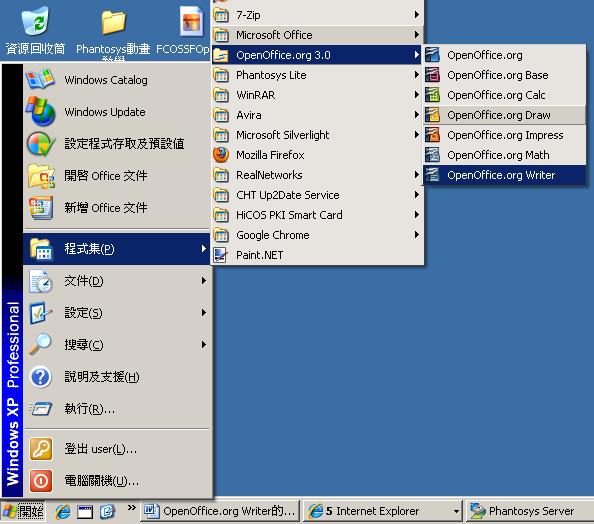
Task: Click the 執行(R) run icon
Action: (41, 409)
